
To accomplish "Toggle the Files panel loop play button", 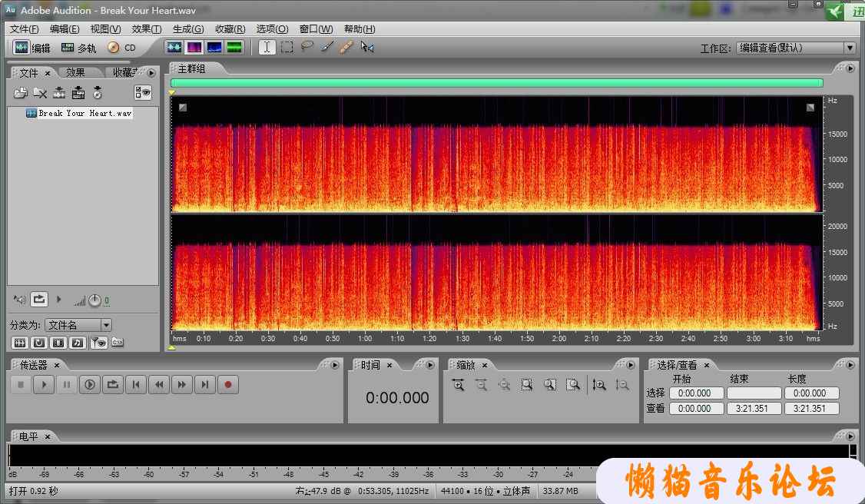I will point(39,300).
